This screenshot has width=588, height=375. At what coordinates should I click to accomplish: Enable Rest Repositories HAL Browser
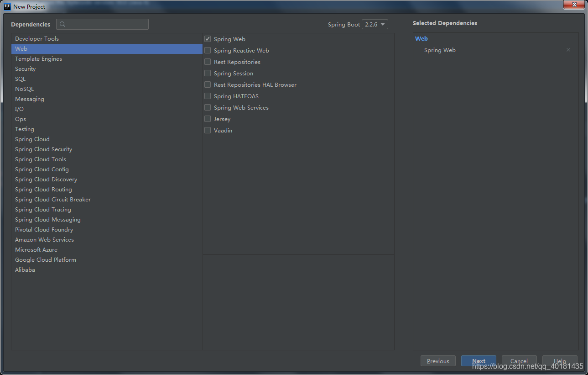[208, 85]
